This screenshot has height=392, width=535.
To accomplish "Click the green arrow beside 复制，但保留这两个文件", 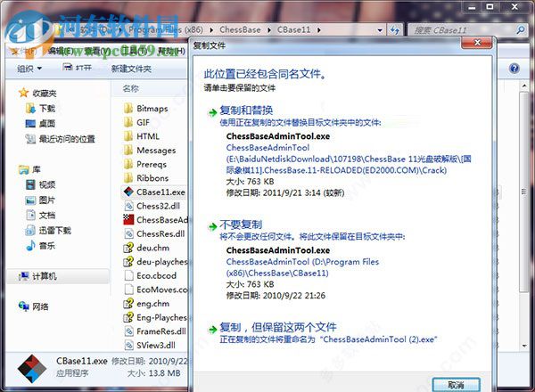I will pos(212,330).
